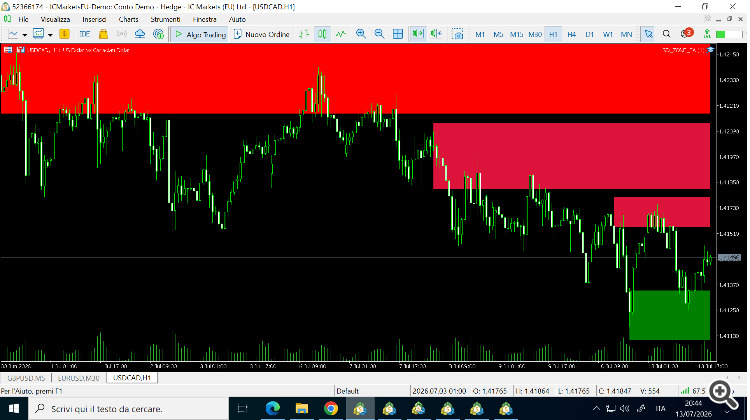Click the magnifier plus zoom overlay icon

[722, 395]
